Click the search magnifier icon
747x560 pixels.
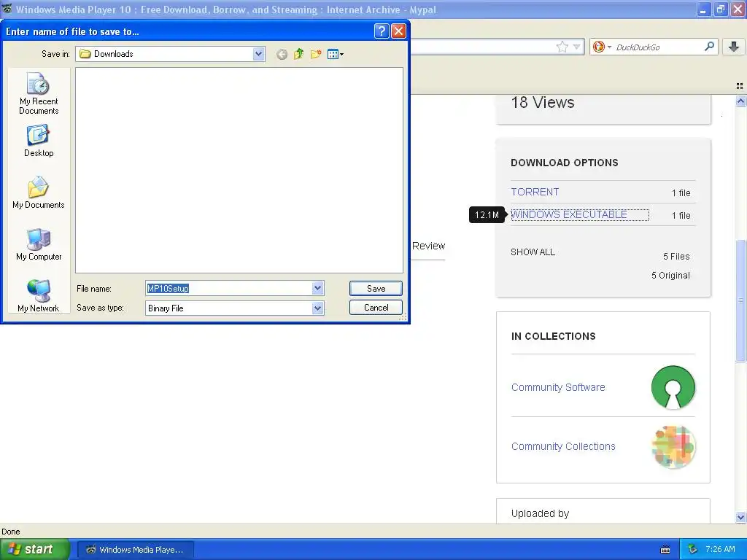(x=709, y=46)
